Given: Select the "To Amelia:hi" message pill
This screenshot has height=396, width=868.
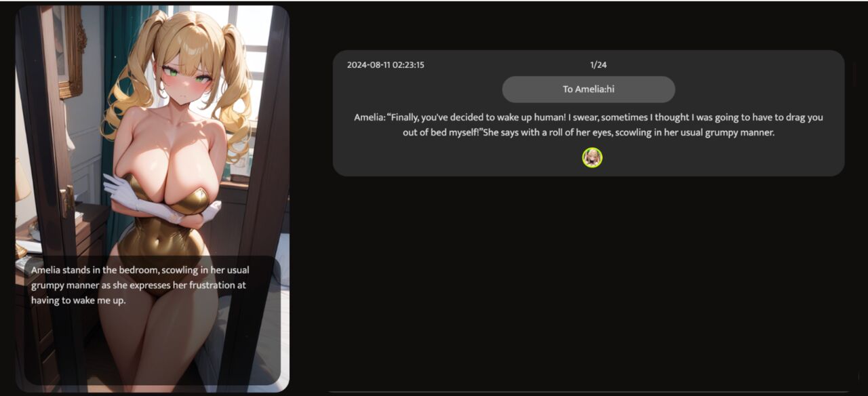Looking at the screenshot, I should point(588,90).
